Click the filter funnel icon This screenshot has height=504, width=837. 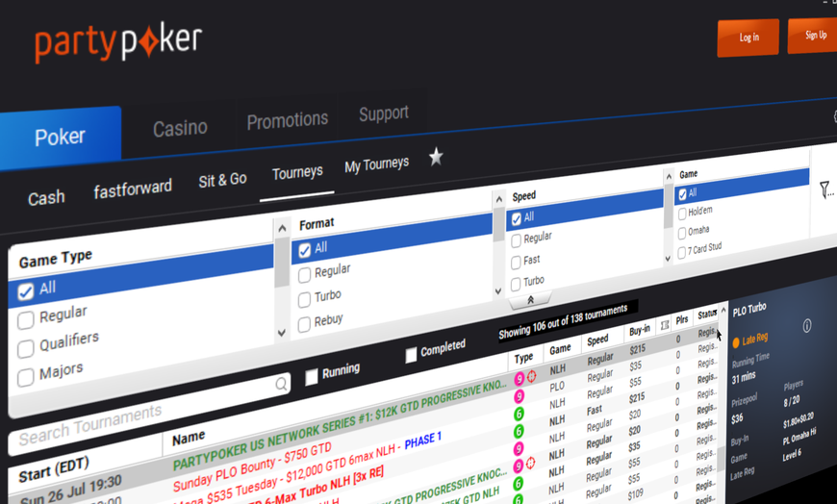[825, 189]
